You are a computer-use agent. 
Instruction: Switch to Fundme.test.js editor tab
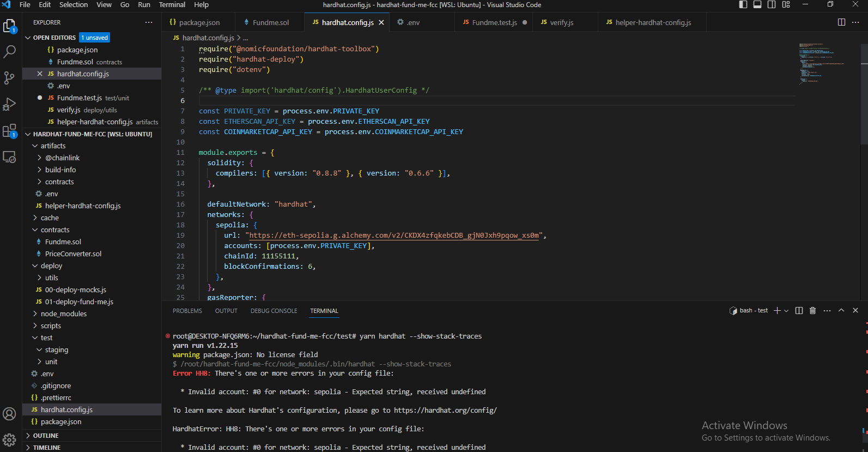point(494,22)
